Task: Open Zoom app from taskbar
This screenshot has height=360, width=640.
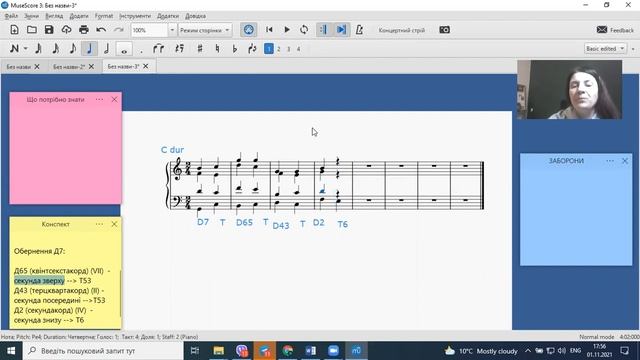Action: pyautogui.click(x=333, y=351)
